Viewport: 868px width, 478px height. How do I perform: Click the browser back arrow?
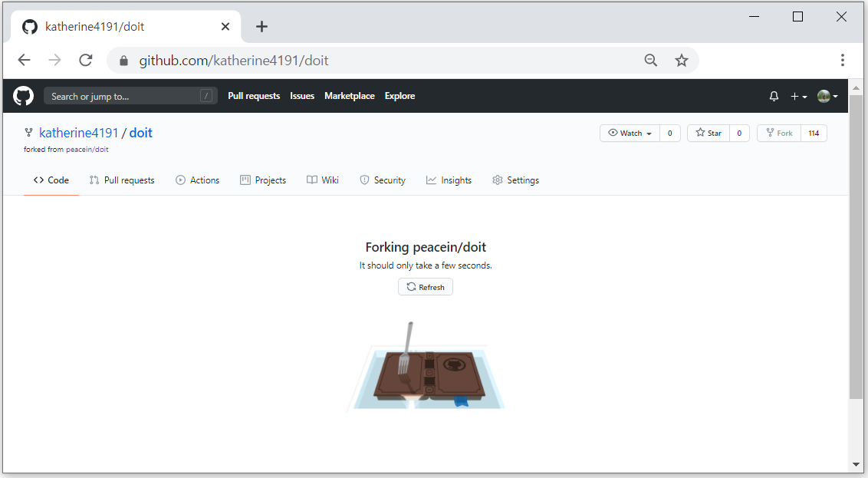tap(24, 60)
